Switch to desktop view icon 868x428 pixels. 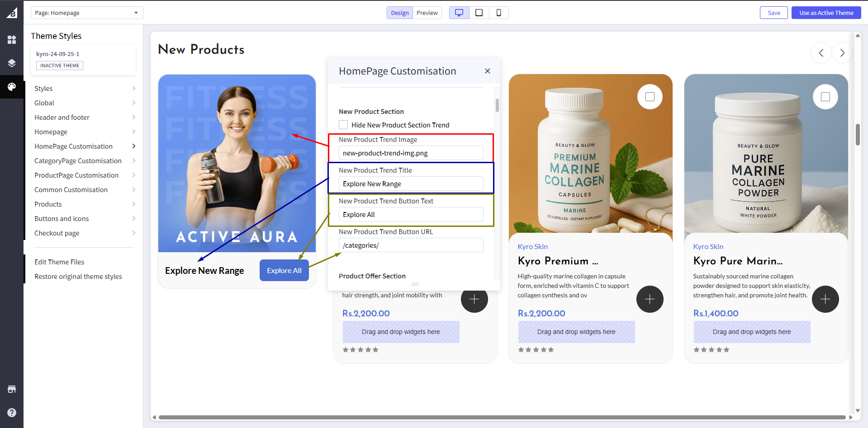[x=459, y=13]
